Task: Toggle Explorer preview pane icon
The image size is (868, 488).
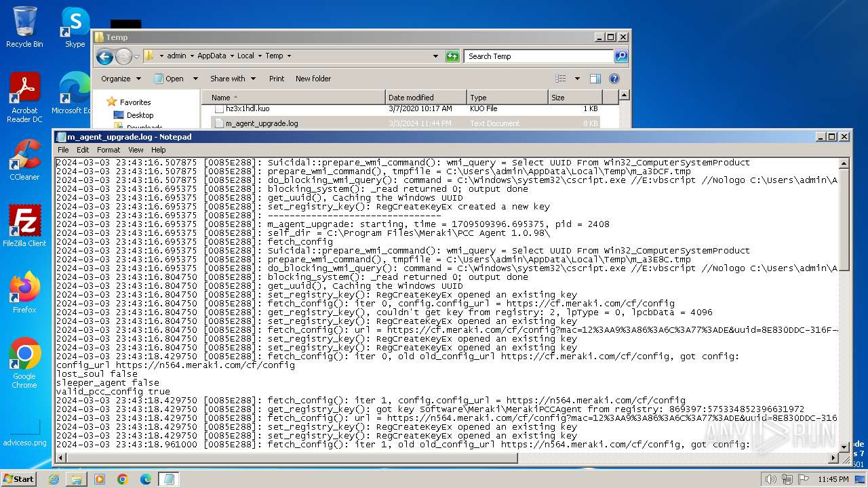Action: point(595,79)
